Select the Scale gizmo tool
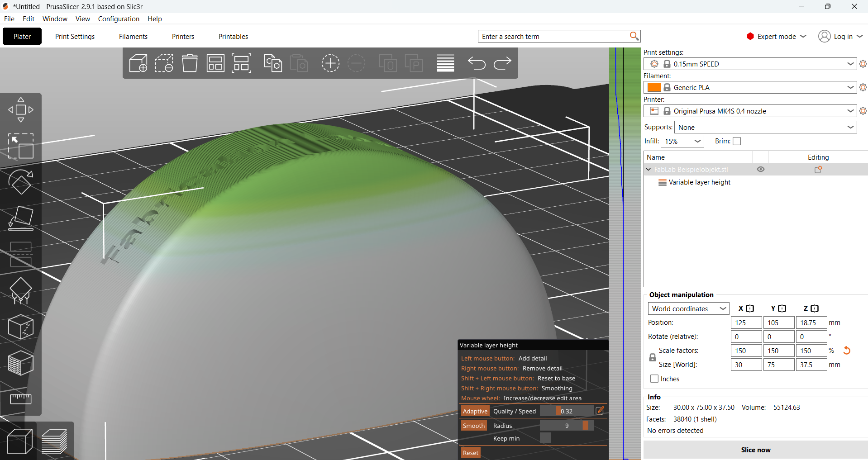The width and height of the screenshot is (868, 460). point(21,146)
